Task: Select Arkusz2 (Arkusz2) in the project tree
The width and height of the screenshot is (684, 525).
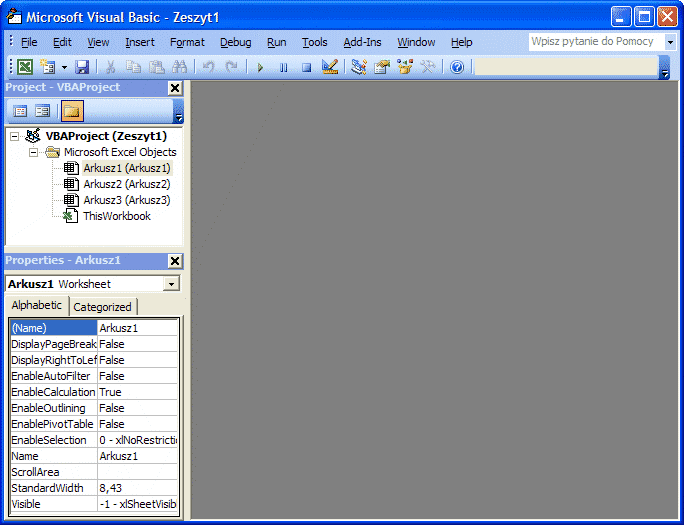Action: click(126, 184)
